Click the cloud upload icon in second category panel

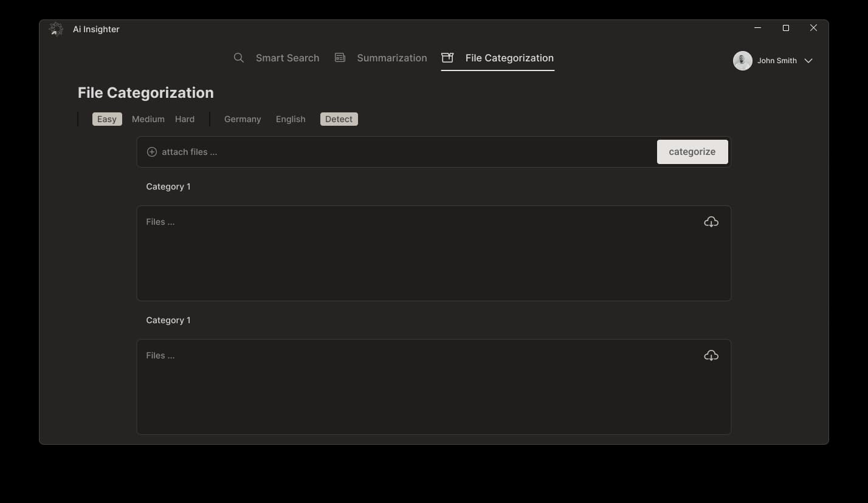[x=711, y=355]
